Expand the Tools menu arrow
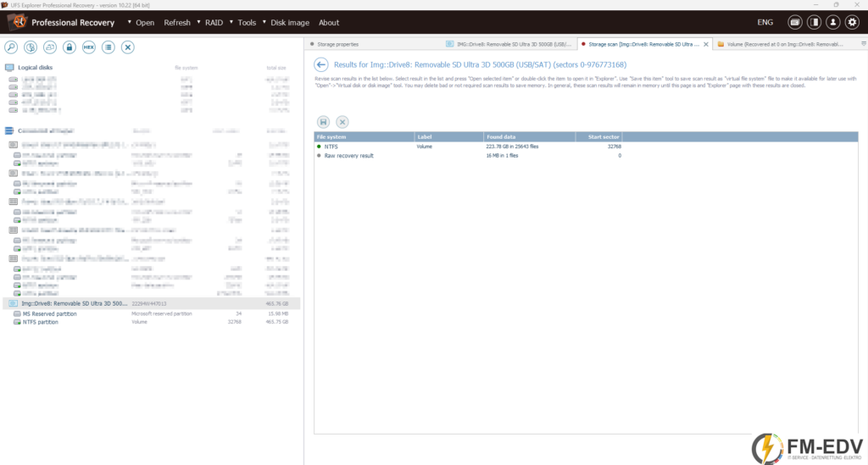The height and width of the screenshot is (465, 868). coord(231,22)
